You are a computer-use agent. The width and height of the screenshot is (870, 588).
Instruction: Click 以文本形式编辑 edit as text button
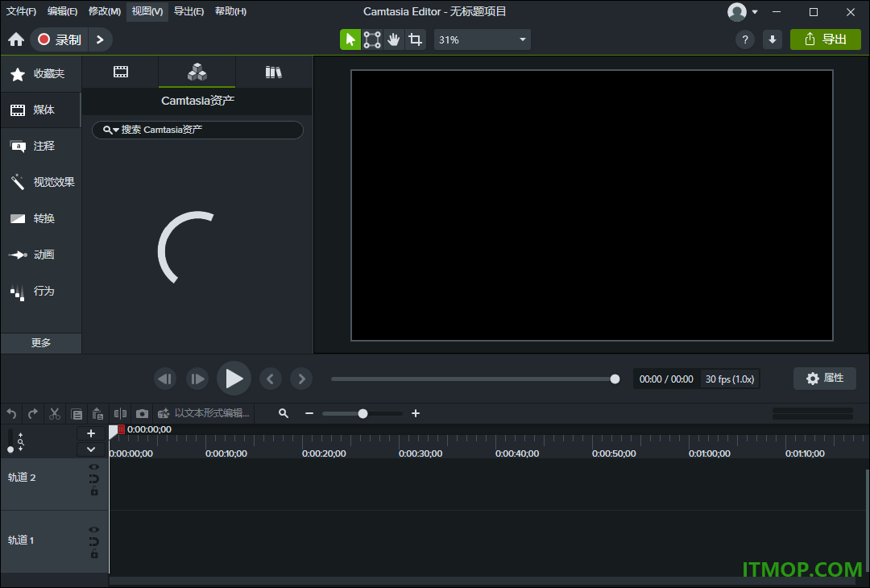pos(204,413)
